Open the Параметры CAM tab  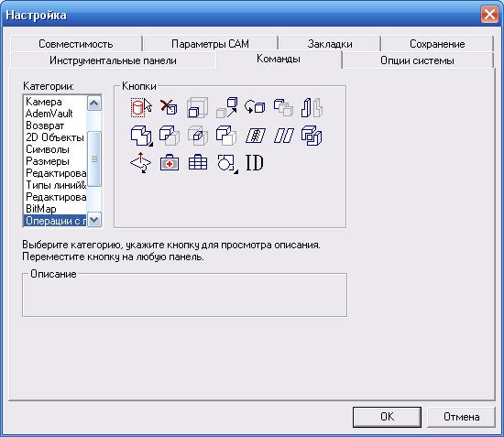pyautogui.click(x=210, y=44)
